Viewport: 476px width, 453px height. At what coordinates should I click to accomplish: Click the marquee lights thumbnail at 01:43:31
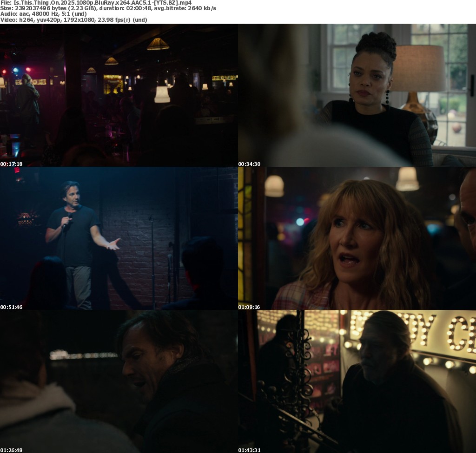357,381
